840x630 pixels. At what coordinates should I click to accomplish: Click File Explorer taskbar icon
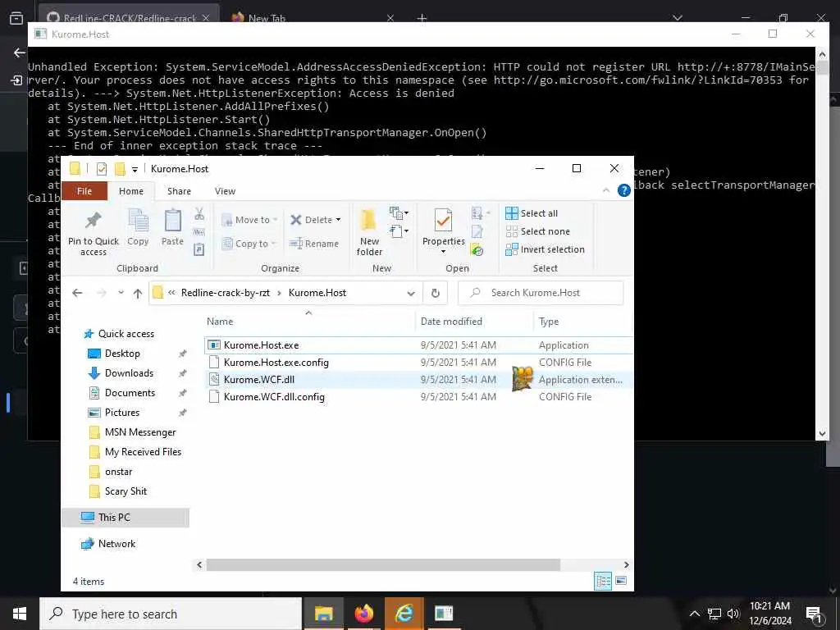[x=323, y=614]
